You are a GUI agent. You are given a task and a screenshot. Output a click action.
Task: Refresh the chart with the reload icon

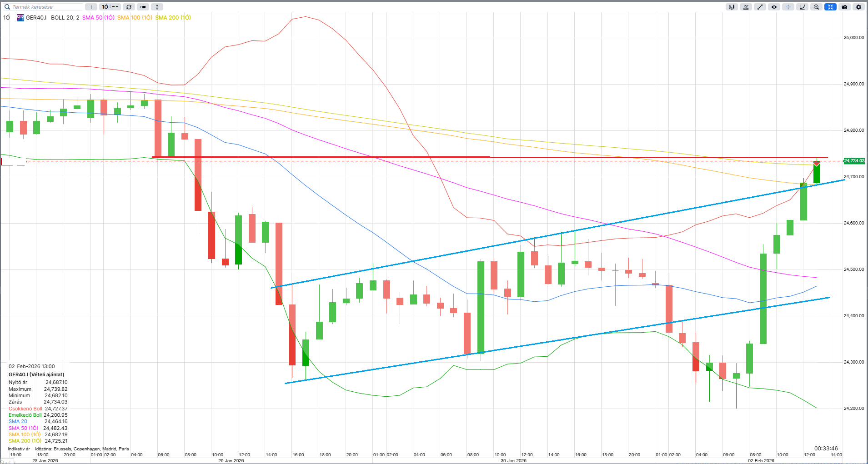pyautogui.click(x=129, y=7)
